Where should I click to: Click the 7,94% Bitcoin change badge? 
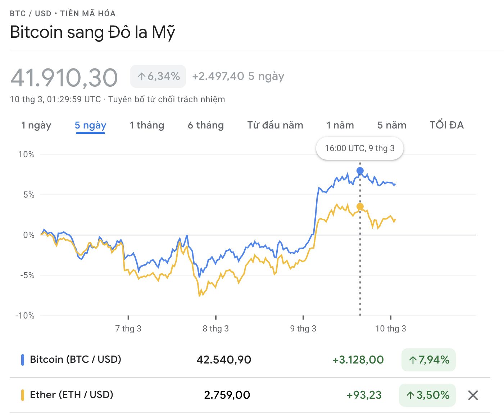pos(428,360)
